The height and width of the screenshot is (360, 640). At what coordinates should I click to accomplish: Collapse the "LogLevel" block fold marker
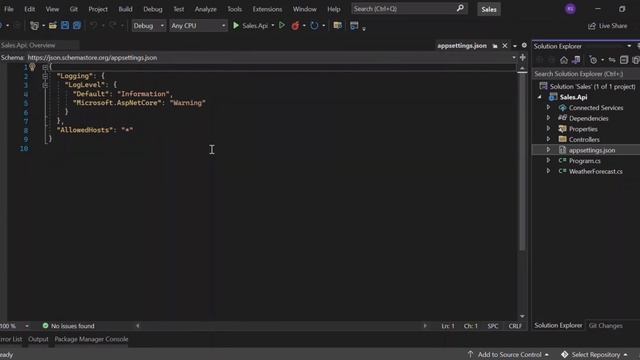click(45, 85)
